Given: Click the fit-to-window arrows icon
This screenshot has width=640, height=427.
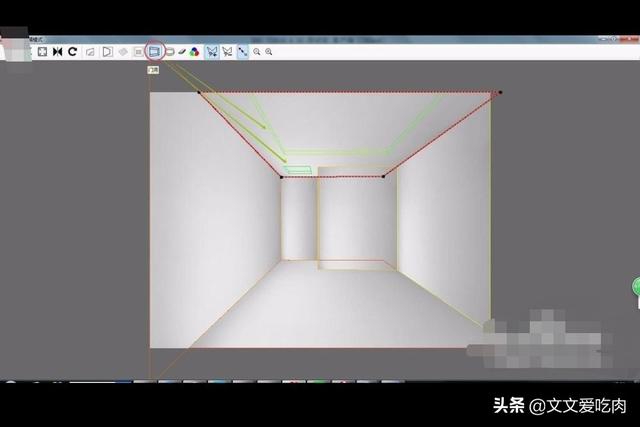Looking at the screenshot, I should point(42,50).
